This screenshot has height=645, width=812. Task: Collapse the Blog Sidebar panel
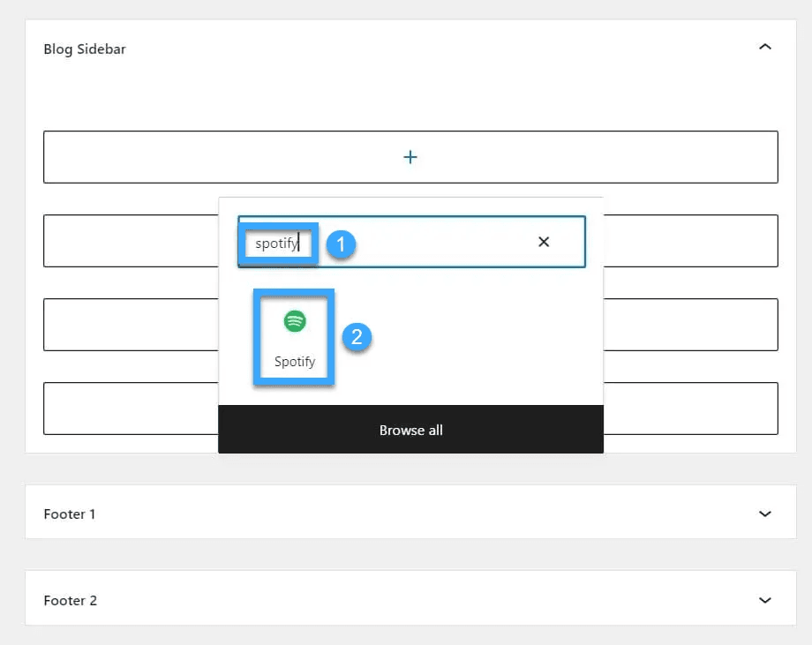point(765,47)
